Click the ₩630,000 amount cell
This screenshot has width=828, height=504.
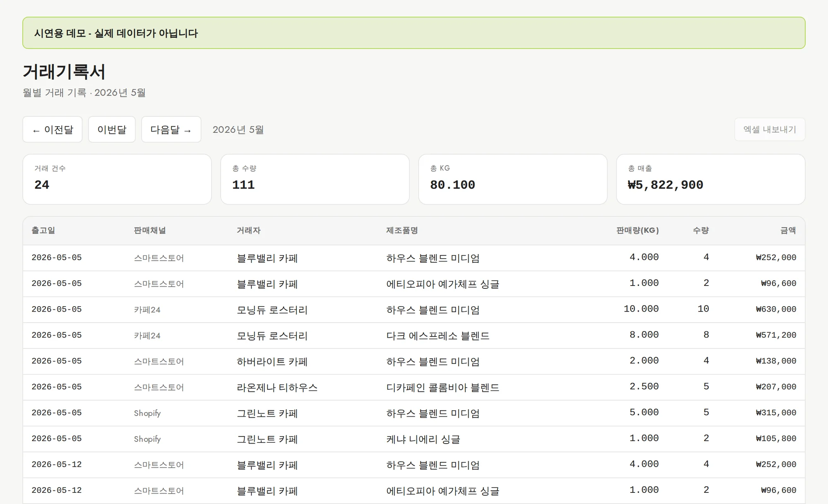coord(776,309)
